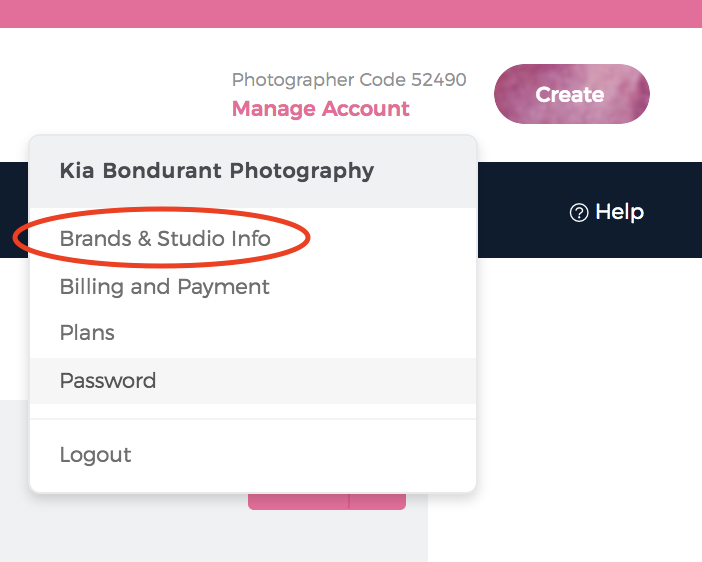Click the Kia Bondurant Photography menu header

[217, 170]
